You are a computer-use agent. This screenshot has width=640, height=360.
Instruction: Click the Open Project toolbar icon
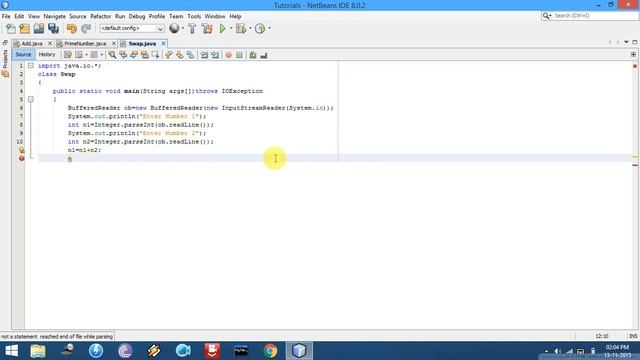39,29
